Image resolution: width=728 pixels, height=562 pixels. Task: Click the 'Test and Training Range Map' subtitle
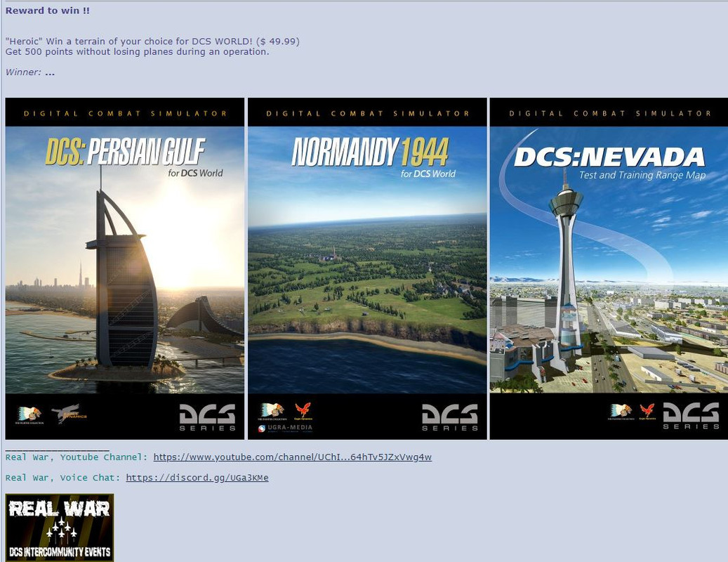tap(642, 175)
